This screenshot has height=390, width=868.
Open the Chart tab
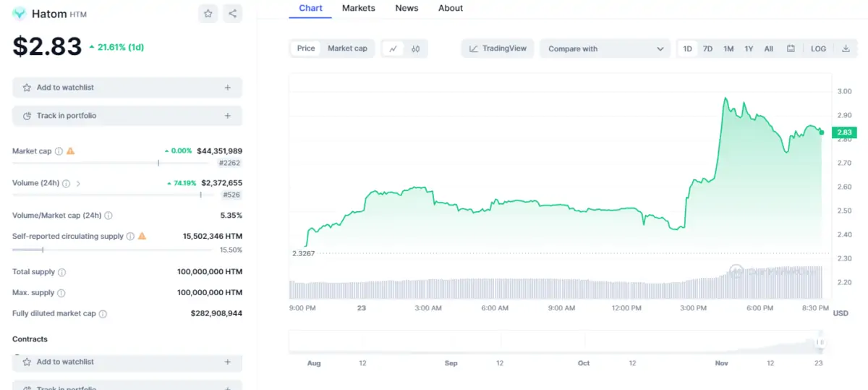310,8
